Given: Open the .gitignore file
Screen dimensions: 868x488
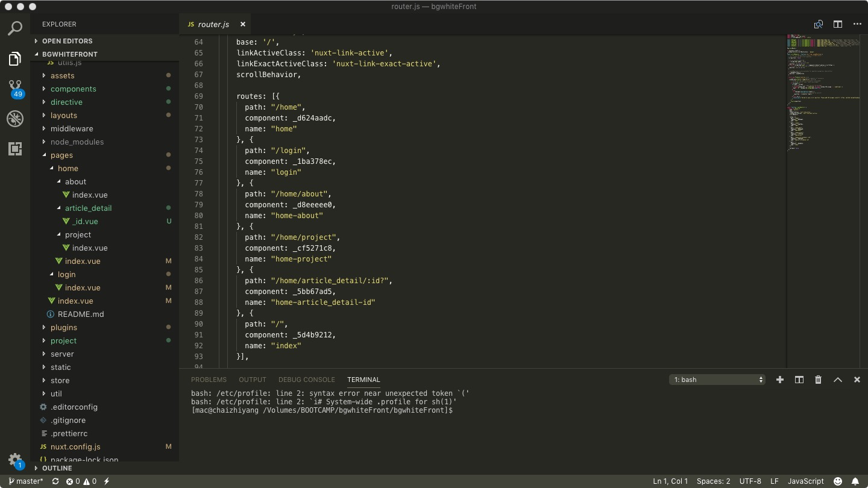Looking at the screenshot, I should click(x=105, y=420).
